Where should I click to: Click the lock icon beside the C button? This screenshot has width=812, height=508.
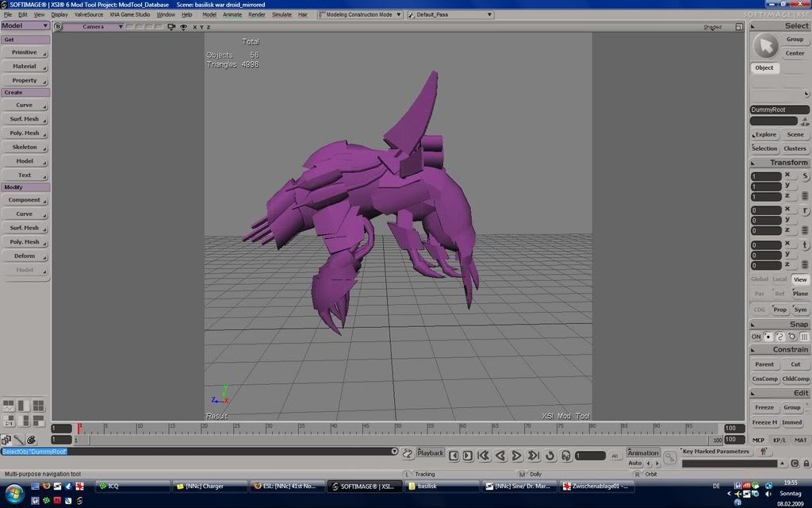click(x=806, y=464)
